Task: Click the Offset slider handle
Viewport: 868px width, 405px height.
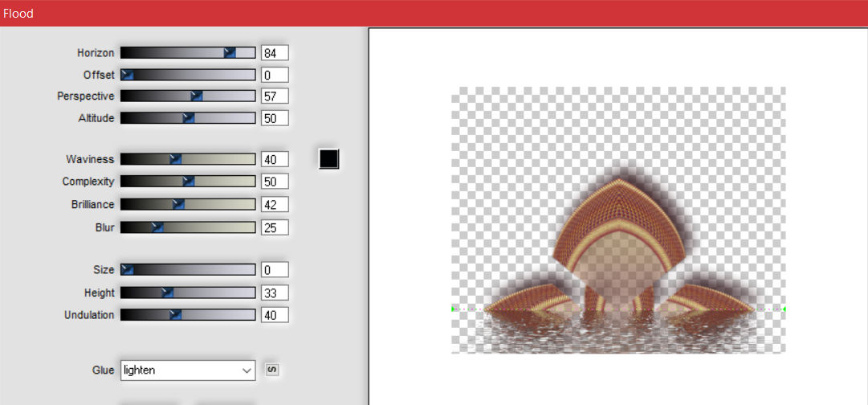Action: point(127,75)
